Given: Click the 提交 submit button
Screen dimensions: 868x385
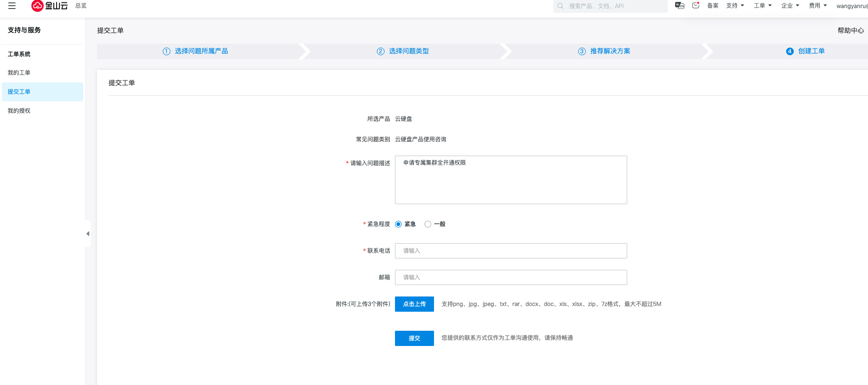Looking at the screenshot, I should (414, 338).
